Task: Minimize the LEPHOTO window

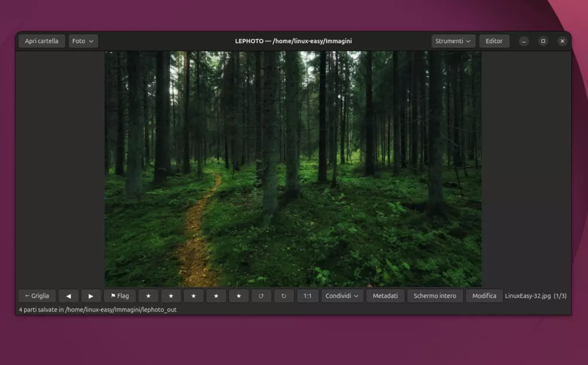Action: point(524,41)
